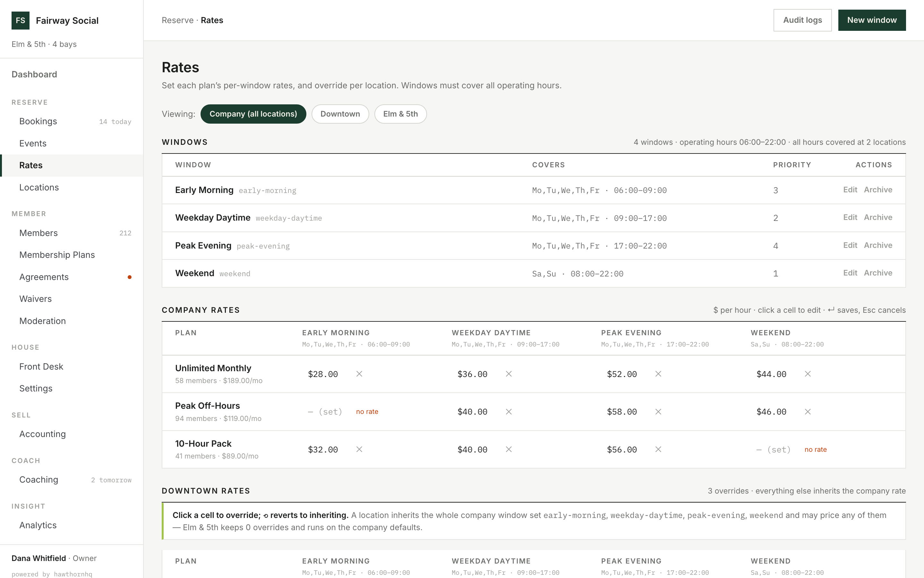Clear Unlimited Monthly Weekday Daytime rate
Image resolution: width=924 pixels, height=578 pixels.
coord(509,374)
